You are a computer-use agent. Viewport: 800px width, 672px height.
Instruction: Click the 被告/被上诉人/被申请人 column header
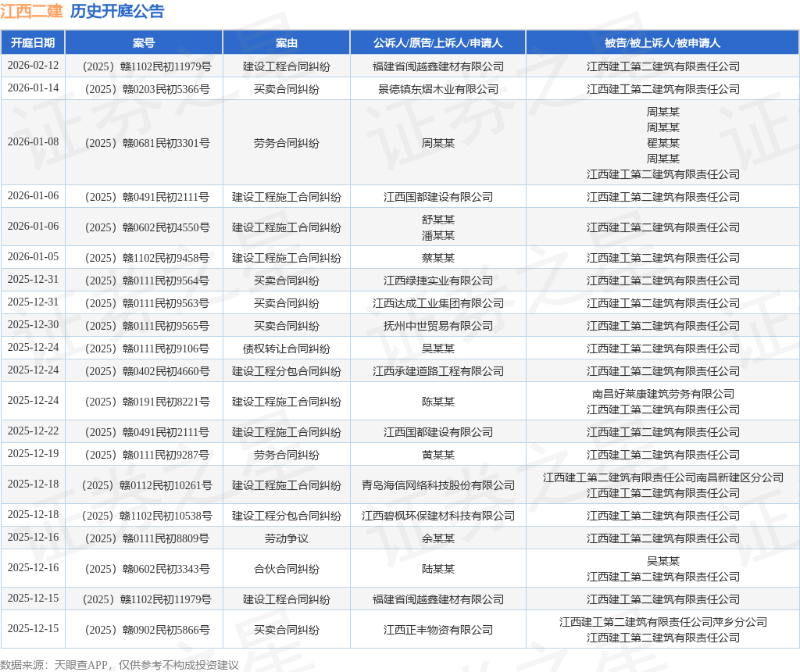coord(662,43)
